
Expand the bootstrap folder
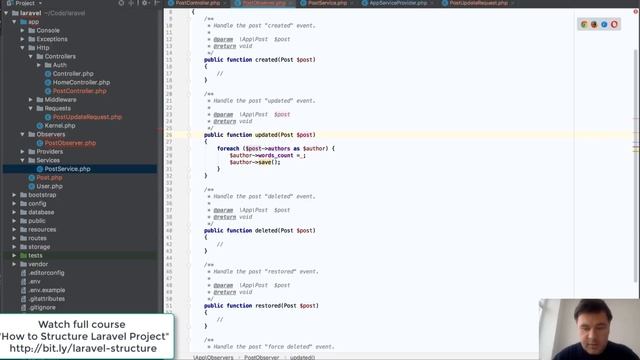[x=14, y=195]
